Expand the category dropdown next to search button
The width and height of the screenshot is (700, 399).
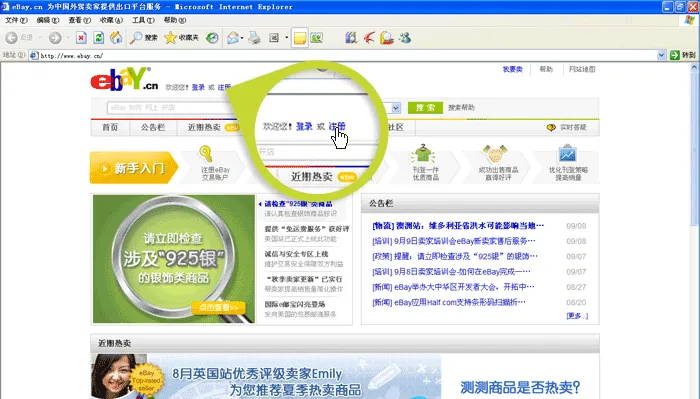click(x=396, y=108)
